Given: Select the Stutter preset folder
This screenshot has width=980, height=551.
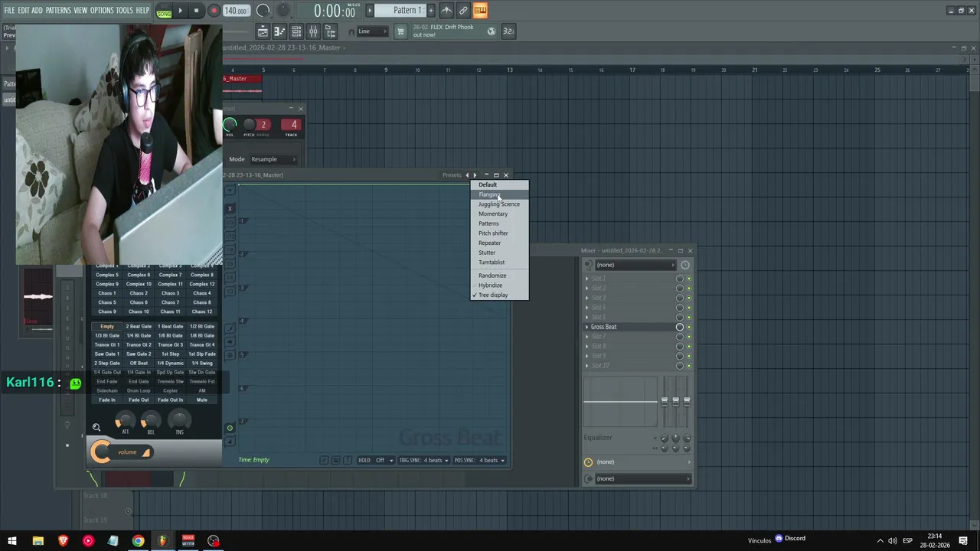Looking at the screenshot, I should pos(499,253).
